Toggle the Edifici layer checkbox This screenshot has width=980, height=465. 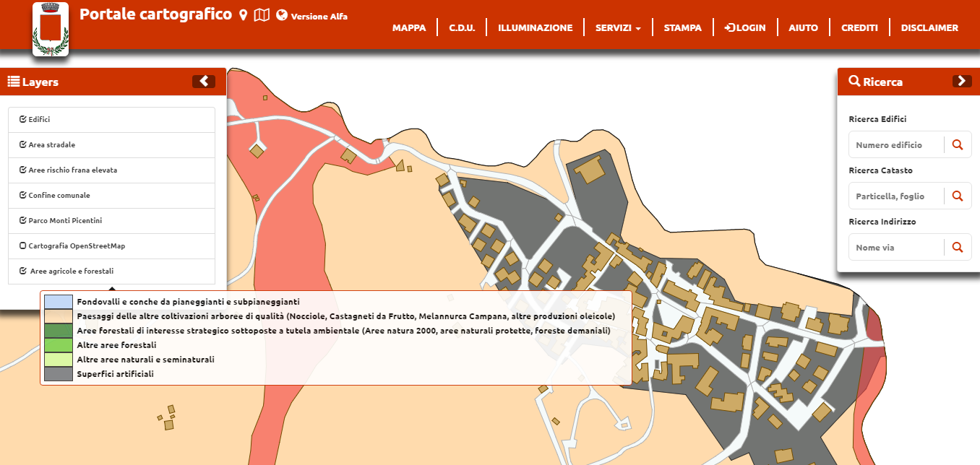[x=23, y=120]
